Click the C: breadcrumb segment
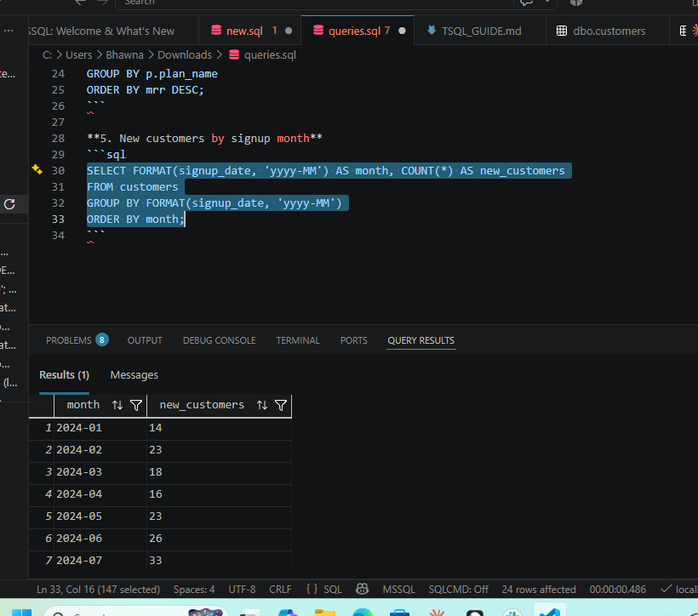The image size is (698, 616). [47, 54]
